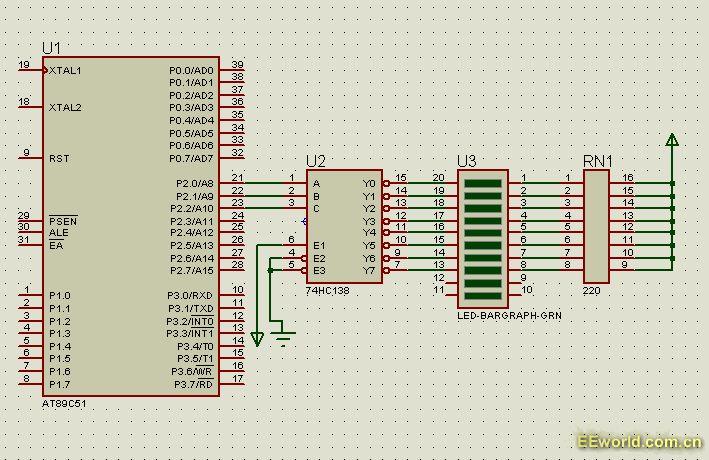The width and height of the screenshot is (709, 460).
Task: Select the AT89C51 microcontroller body
Action: pos(131,226)
